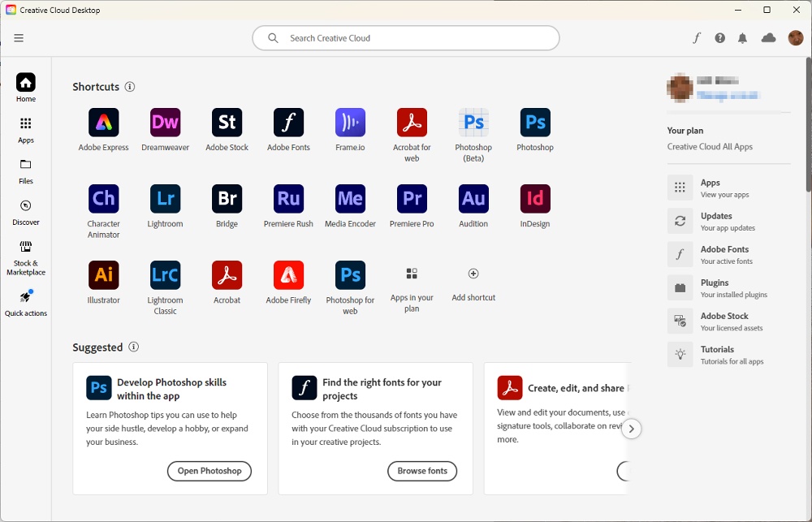The width and height of the screenshot is (812, 522).
Task: Click the Browse fonts button
Action: (422, 471)
